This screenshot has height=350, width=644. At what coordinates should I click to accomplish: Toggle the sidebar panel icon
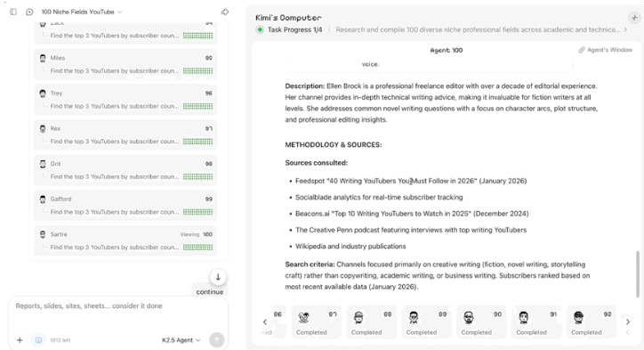(13, 12)
